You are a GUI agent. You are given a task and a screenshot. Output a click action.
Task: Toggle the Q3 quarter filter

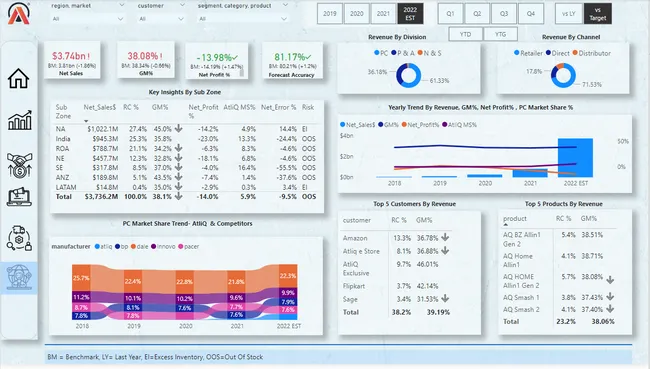point(504,14)
